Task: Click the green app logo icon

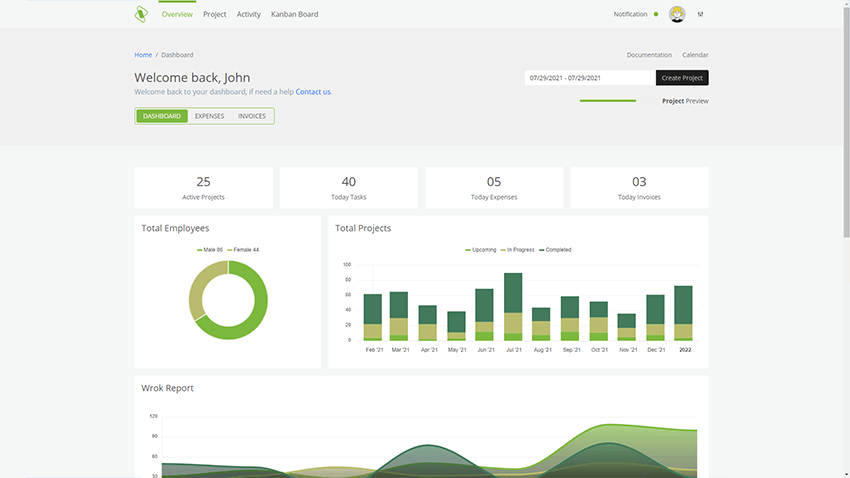Action: [x=141, y=14]
